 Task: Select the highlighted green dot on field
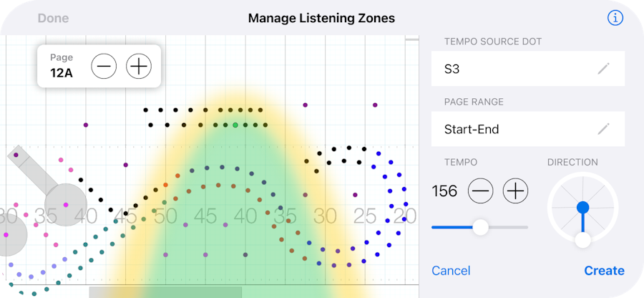click(x=235, y=125)
